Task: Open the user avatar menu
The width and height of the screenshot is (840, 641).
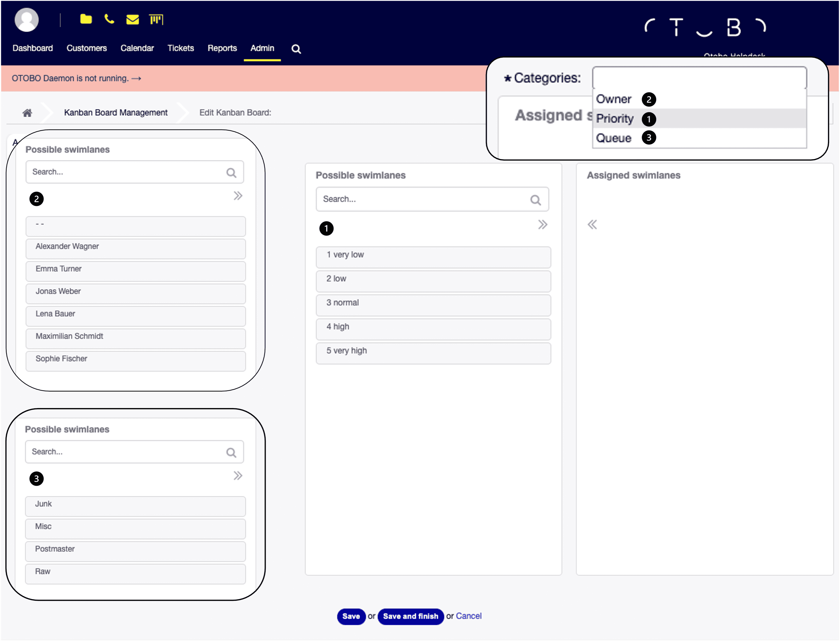Action: click(26, 20)
